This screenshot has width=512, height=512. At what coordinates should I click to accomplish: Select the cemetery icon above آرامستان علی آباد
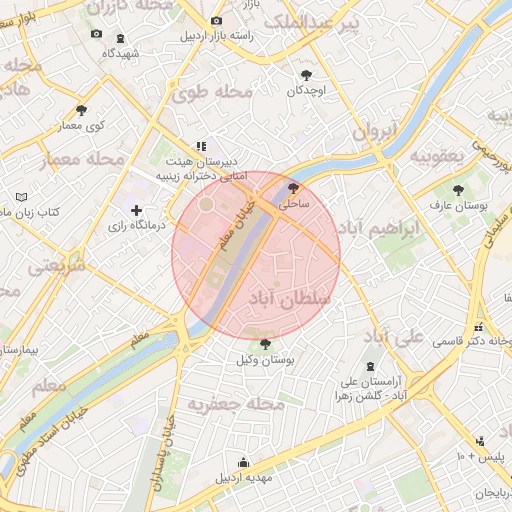click(370, 367)
